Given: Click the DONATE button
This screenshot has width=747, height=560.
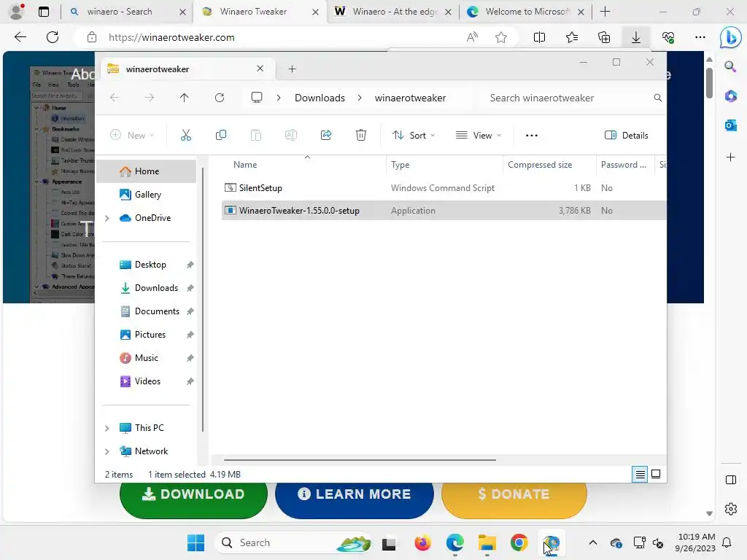Looking at the screenshot, I should point(514,495).
